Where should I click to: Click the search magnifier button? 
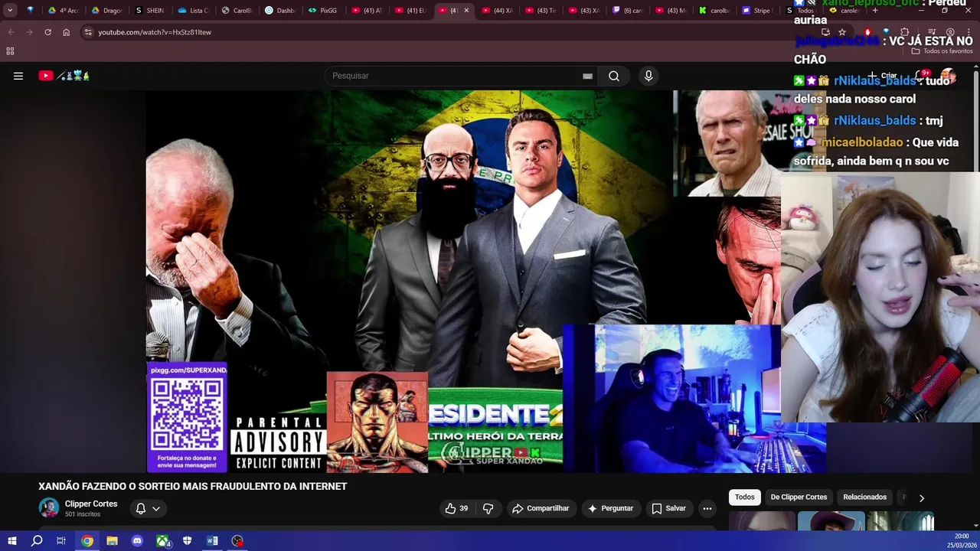[614, 76]
